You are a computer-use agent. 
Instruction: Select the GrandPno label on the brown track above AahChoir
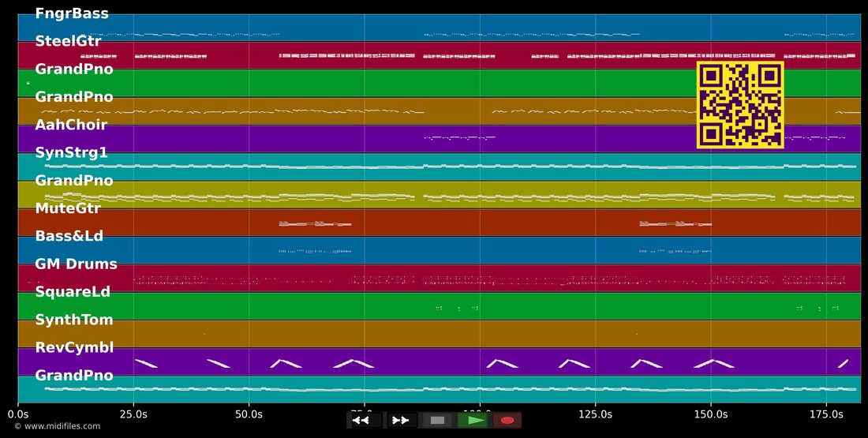tap(74, 97)
